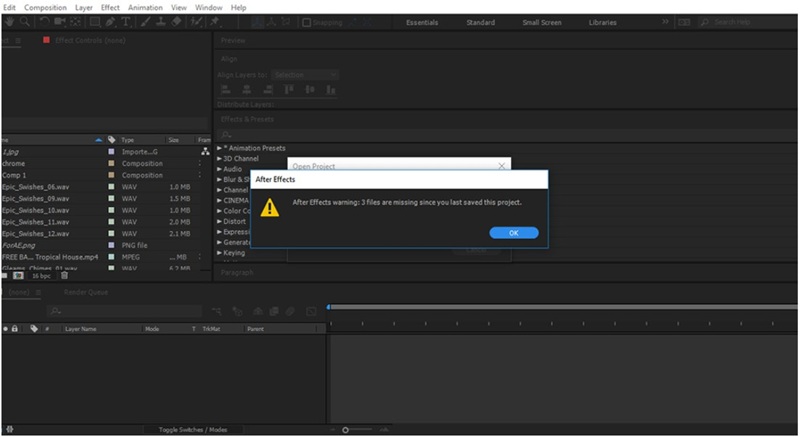The width and height of the screenshot is (800, 437).
Task: Switch to the Small Screen workspace
Action: 542,22
